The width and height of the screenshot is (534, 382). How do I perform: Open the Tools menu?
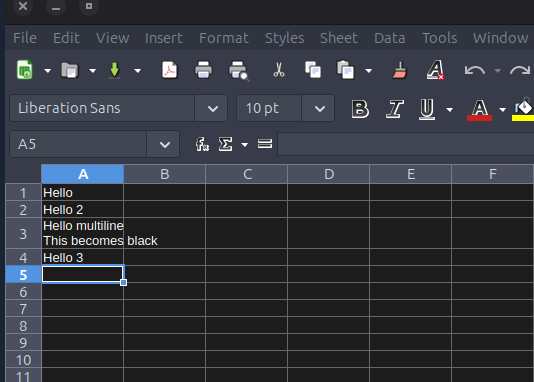(440, 38)
